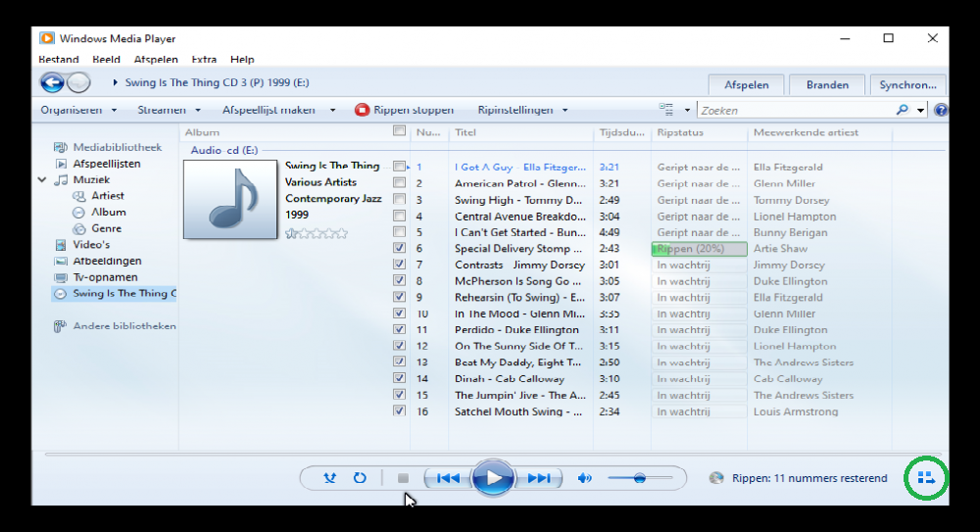Image resolution: width=980 pixels, height=532 pixels.
Task: Open the Help menu
Action: [x=242, y=60]
